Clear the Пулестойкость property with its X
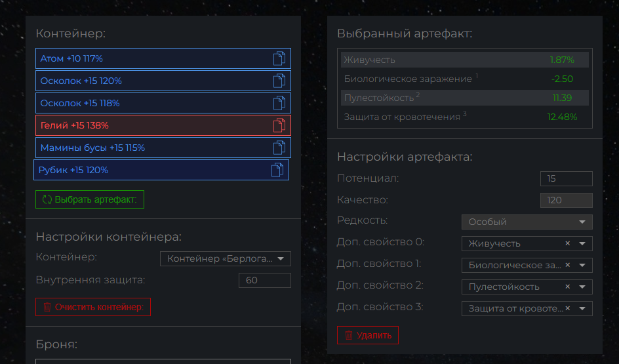Viewport: 619px width, 364px height. click(x=567, y=287)
